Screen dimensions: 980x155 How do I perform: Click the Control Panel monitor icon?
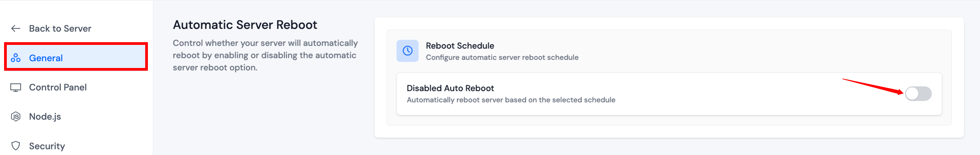coord(16,88)
